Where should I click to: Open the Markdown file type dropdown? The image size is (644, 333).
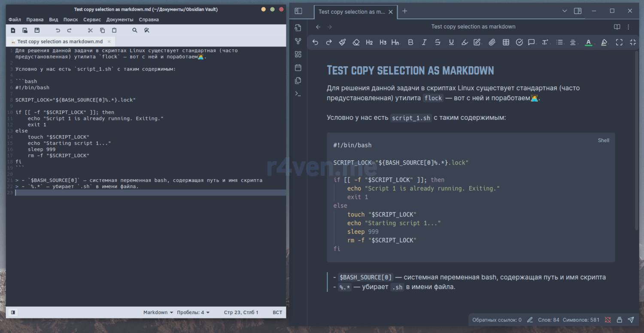(158, 312)
